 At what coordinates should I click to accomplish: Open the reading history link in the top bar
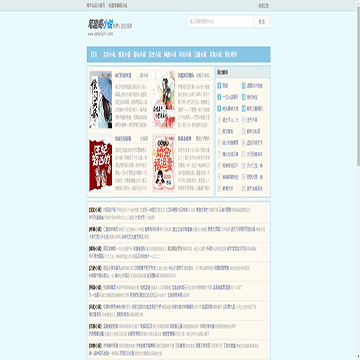tap(264, 5)
